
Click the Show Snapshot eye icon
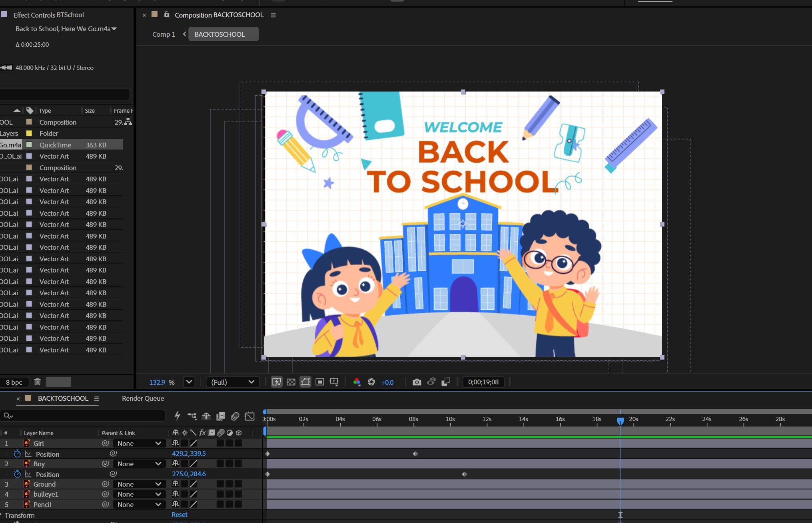click(x=431, y=382)
